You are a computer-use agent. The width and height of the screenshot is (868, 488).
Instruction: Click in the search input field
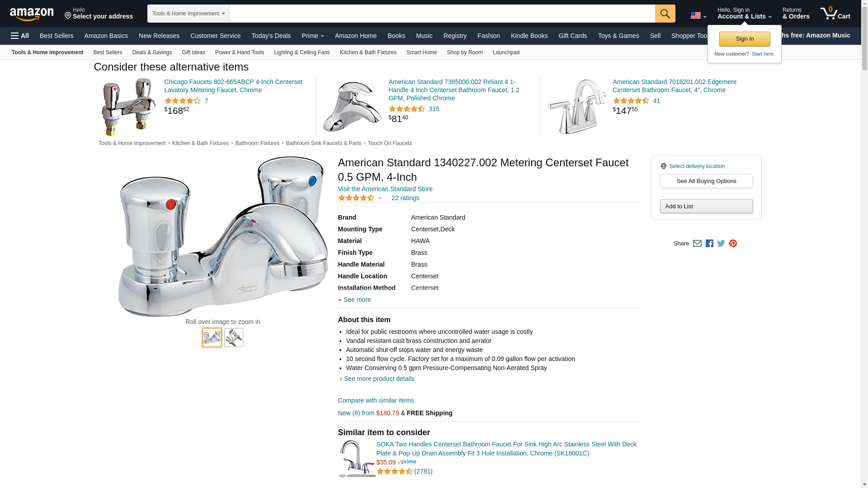point(442,14)
